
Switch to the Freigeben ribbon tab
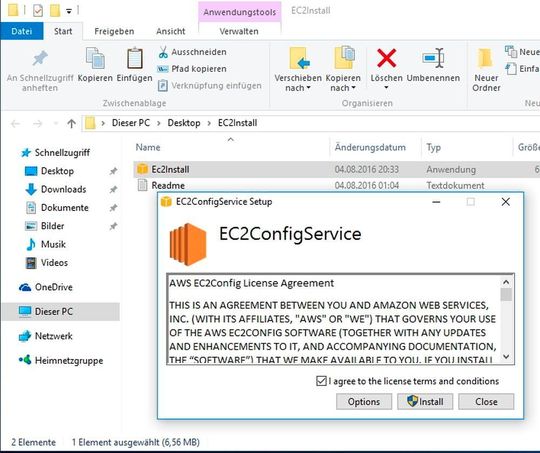[114, 31]
